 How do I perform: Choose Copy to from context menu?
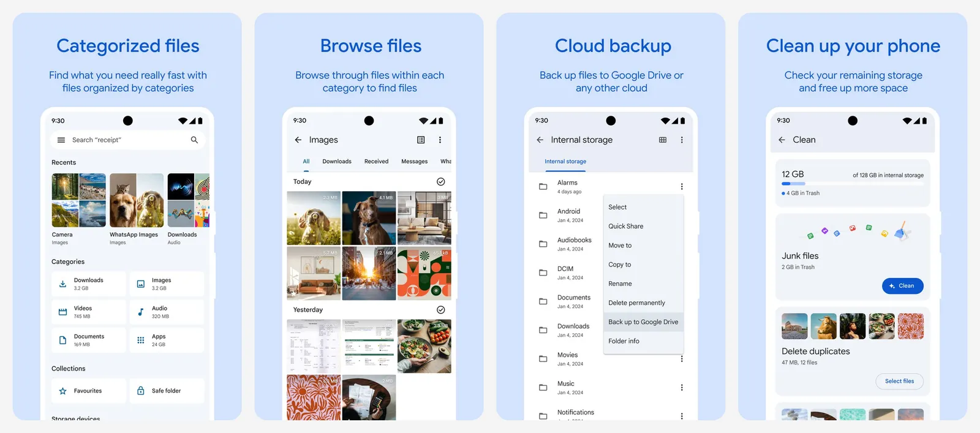click(643, 265)
